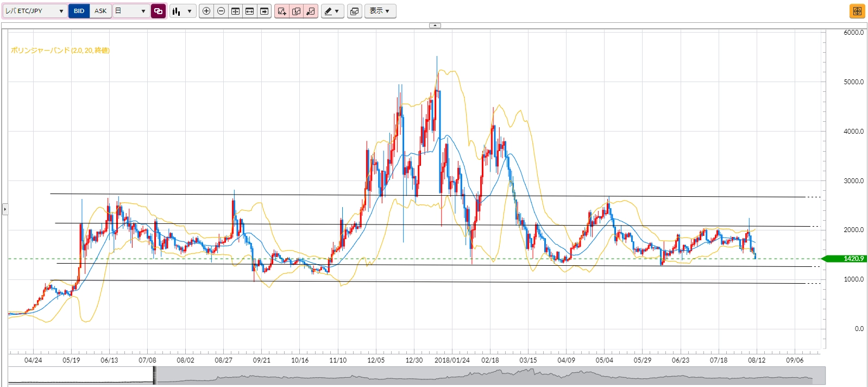Click the orange target button at top right
868x387 pixels.
pyautogui.click(x=857, y=11)
